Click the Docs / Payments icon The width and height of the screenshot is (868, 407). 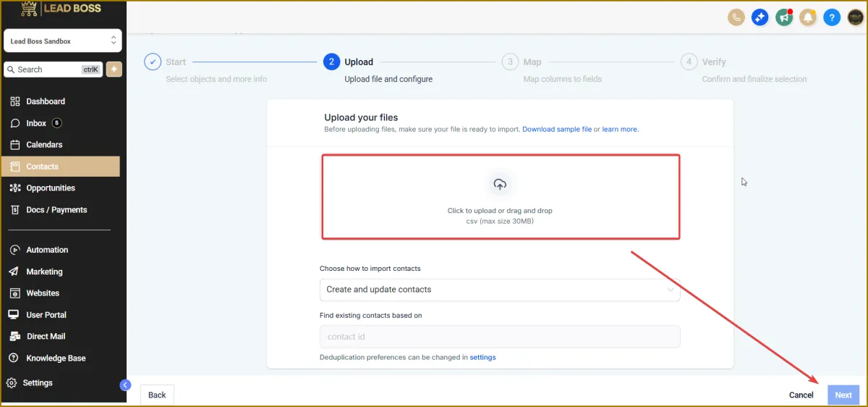tap(15, 210)
